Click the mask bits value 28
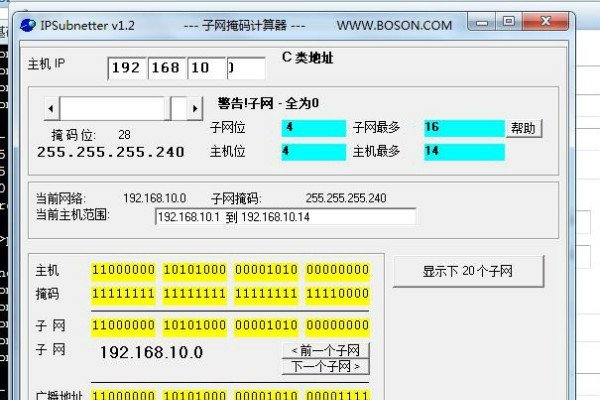Screen dimensions: 600x400 coord(124,135)
